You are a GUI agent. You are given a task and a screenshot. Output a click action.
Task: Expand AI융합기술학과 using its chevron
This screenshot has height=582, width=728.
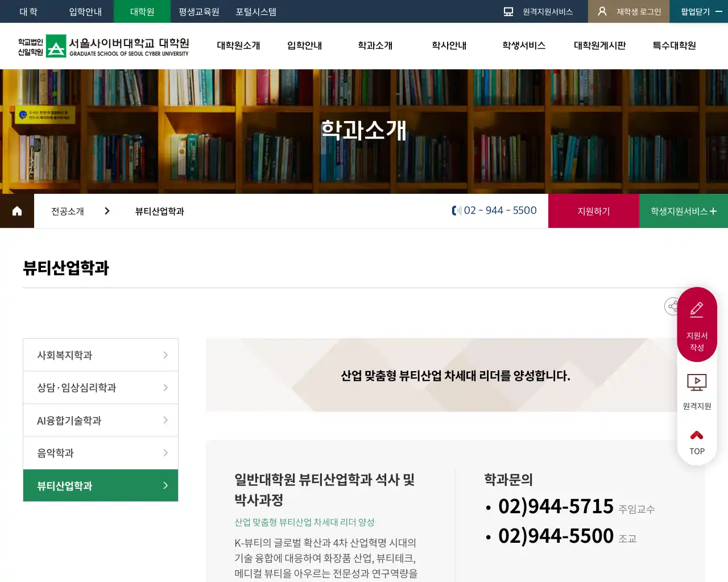166,420
